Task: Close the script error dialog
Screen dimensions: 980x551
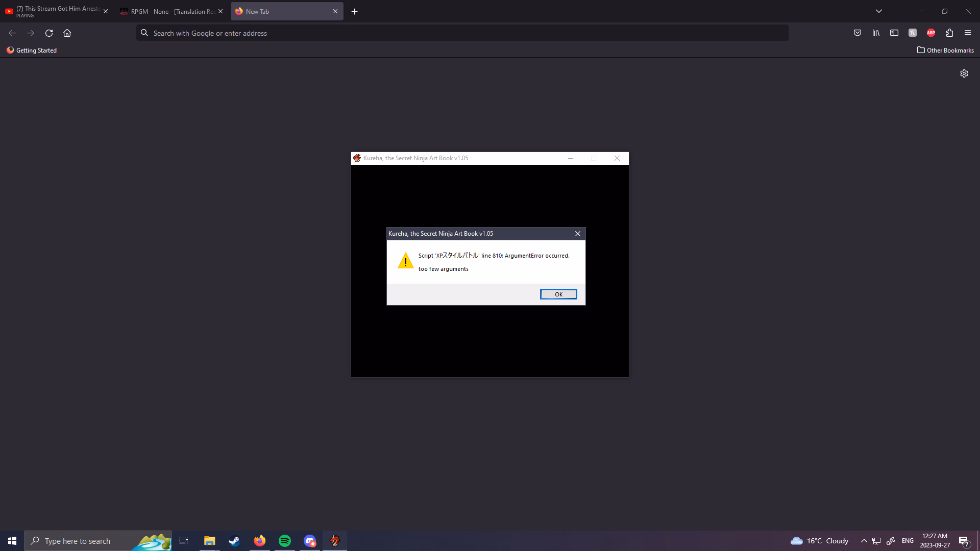Action: [578, 234]
